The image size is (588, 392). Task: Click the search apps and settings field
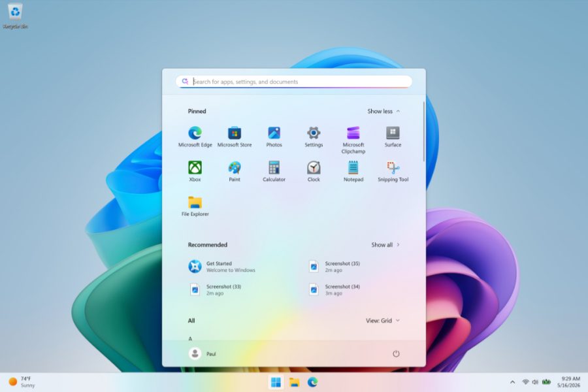293,82
